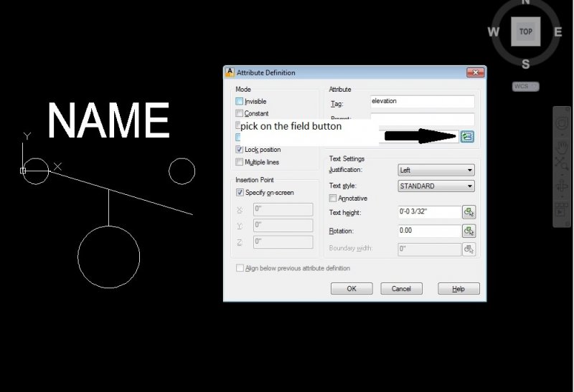Click the X insertion coordinate field
Viewport: 574px width, 392px height.
point(283,209)
